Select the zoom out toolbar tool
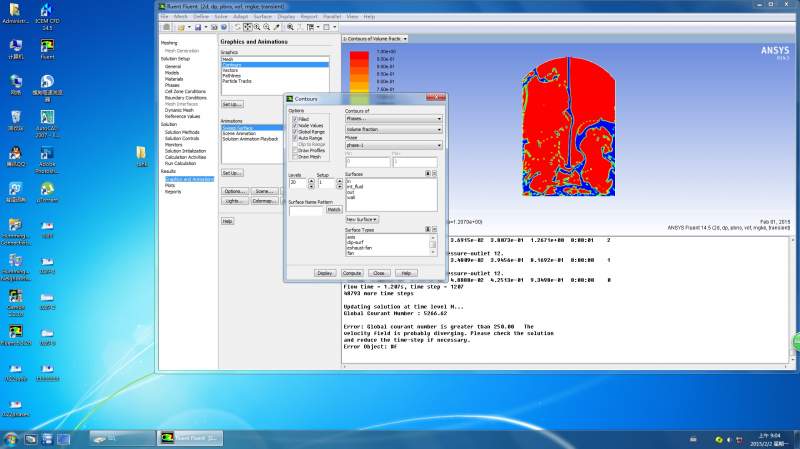 click(x=266, y=27)
